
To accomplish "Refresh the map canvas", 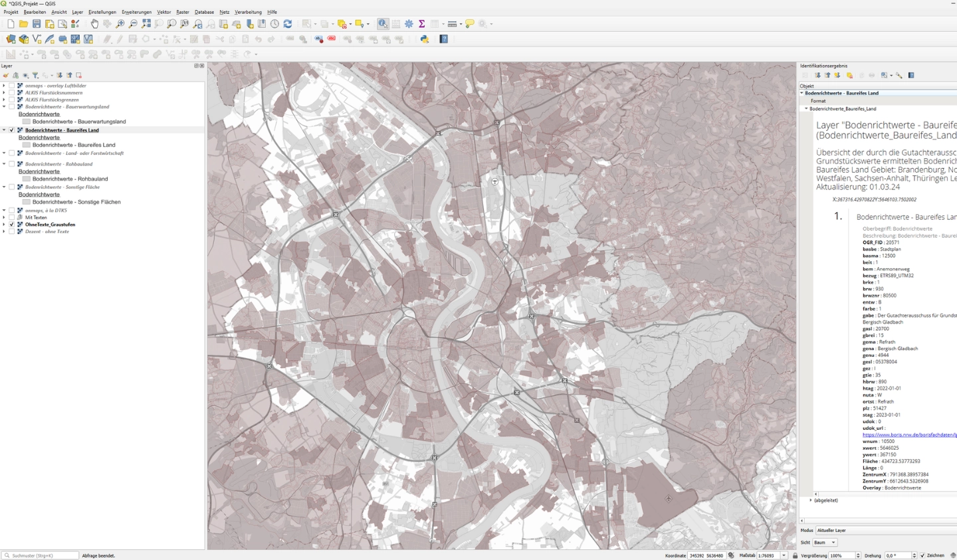I will click(287, 24).
